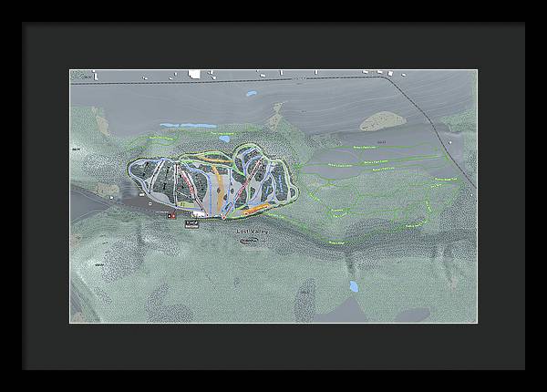Click the large white building at top edge

[194, 74]
